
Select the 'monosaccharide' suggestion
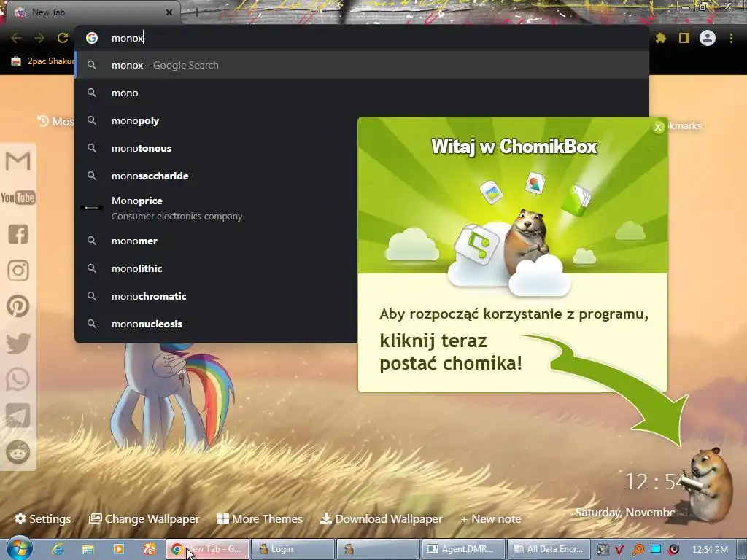point(216,176)
